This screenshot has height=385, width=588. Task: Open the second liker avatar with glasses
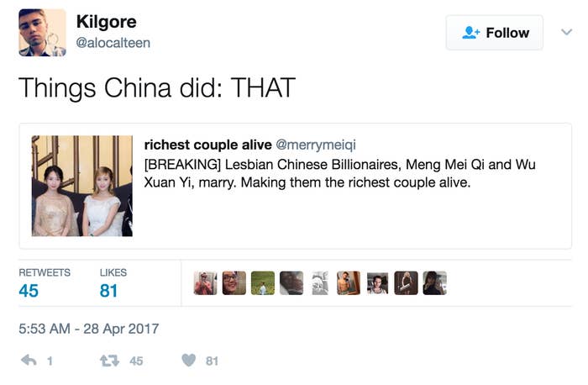(234, 283)
